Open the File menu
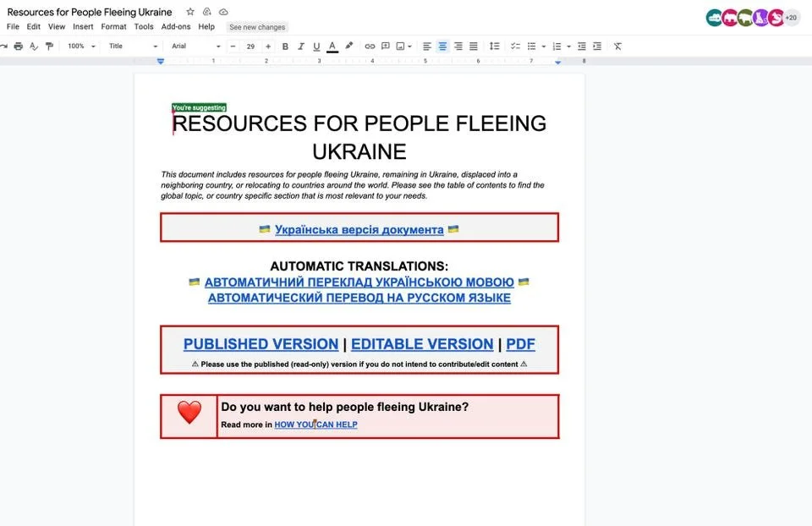 tap(13, 26)
